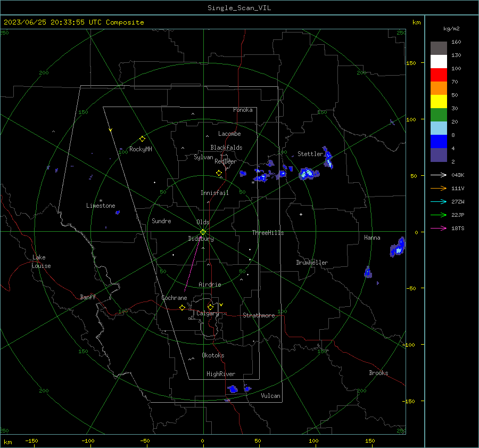Click the Banff label
This screenshot has height=448, width=479.
88,297
